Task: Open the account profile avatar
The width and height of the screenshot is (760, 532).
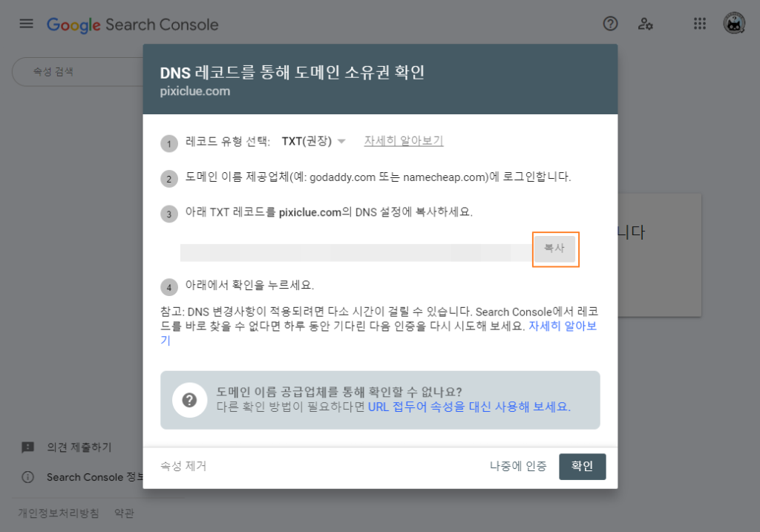Action: (x=734, y=23)
